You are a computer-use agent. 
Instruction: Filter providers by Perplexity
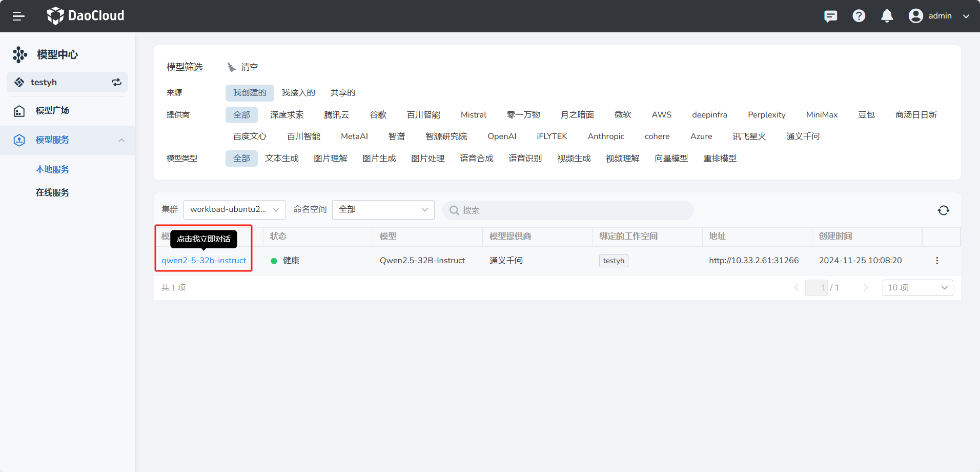[767, 115]
